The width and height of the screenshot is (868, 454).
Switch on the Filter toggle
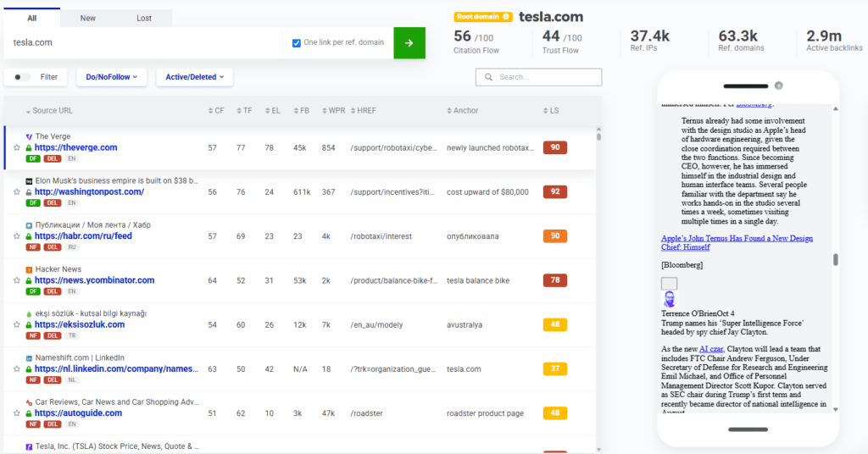(x=21, y=77)
